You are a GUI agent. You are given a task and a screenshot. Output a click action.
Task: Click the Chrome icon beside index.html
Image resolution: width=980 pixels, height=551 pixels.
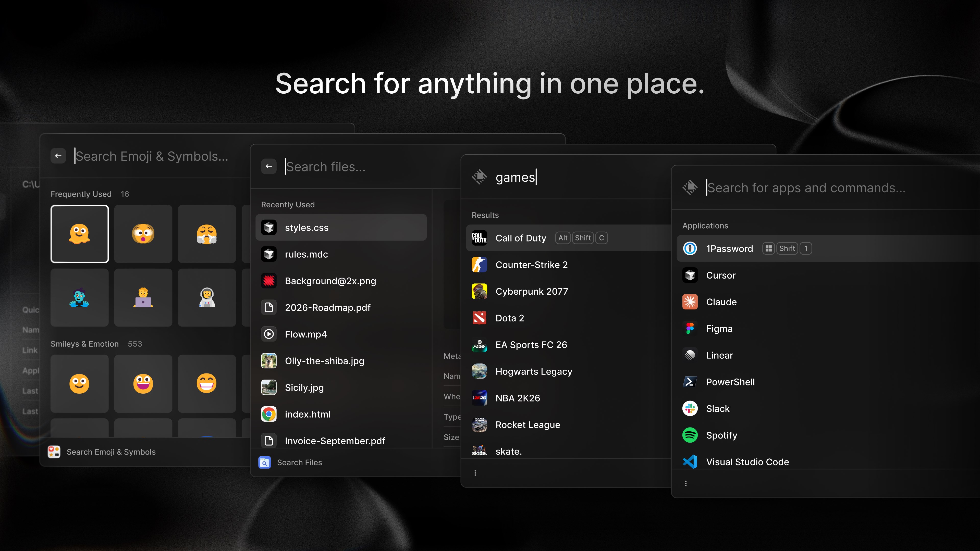tap(268, 414)
